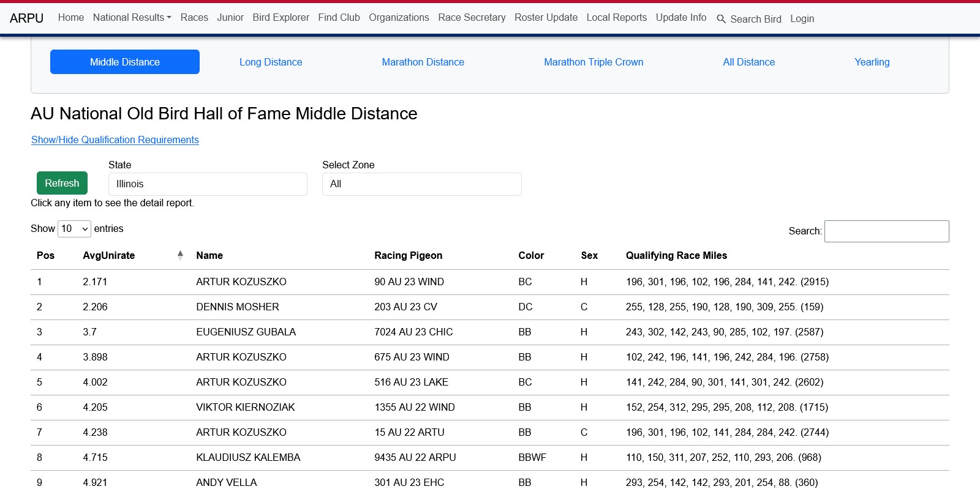980x489 pixels.
Task: Click the Login link in navbar
Action: click(802, 19)
